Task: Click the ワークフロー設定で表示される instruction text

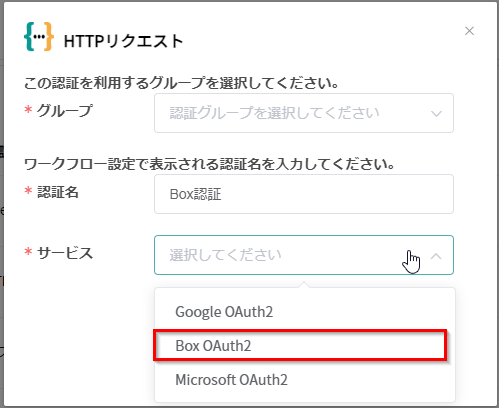Action: (210, 164)
